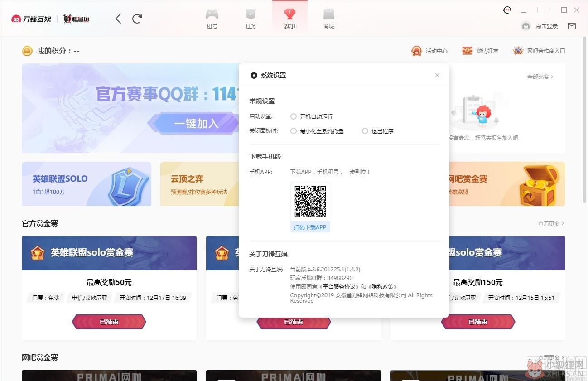Open 《平台服务协议》 link

coord(340,287)
